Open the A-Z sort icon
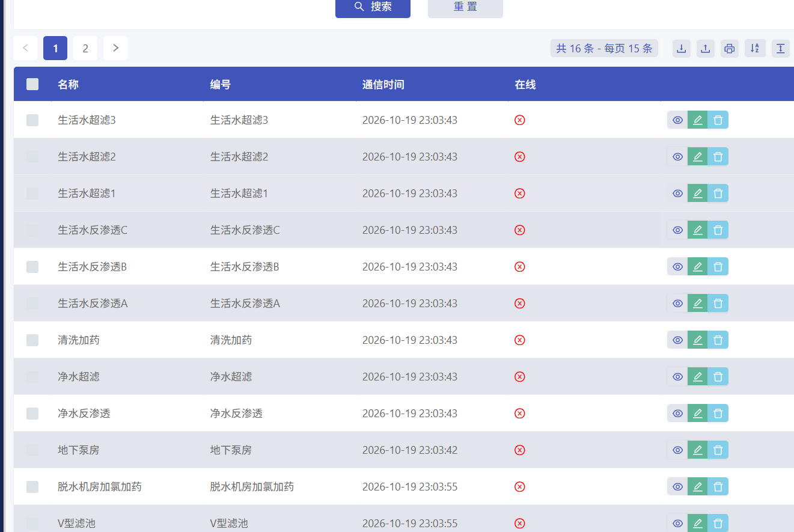794x532 pixels. click(755, 49)
